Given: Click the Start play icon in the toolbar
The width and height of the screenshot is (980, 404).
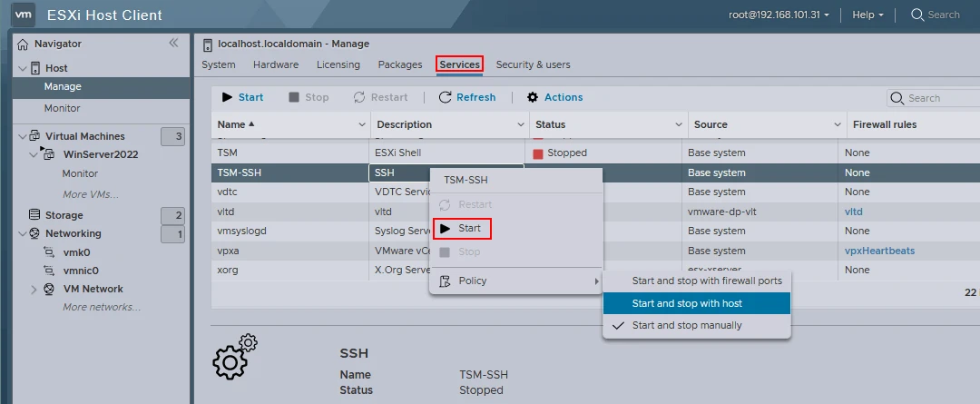Looking at the screenshot, I should (x=228, y=97).
